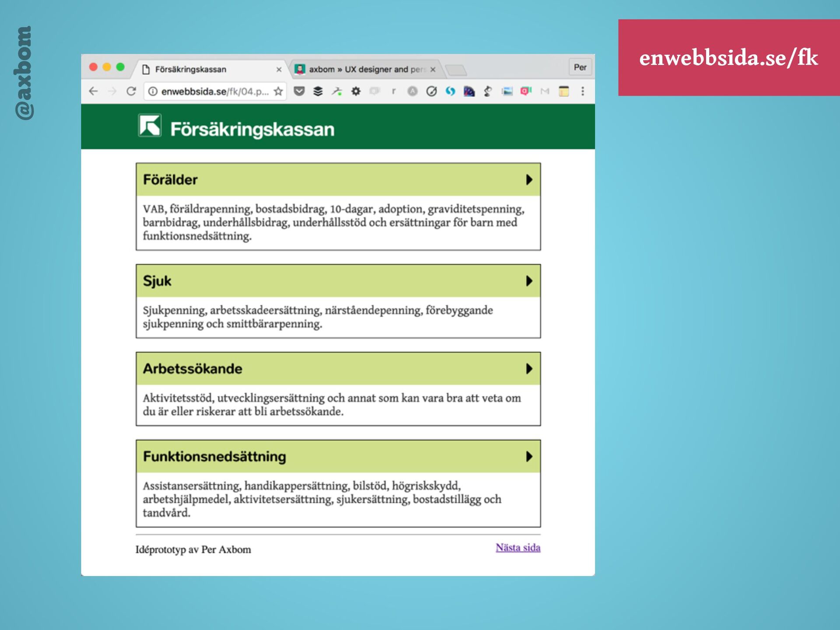Bookmark the page with star icon
The image size is (840, 630).
(x=278, y=91)
